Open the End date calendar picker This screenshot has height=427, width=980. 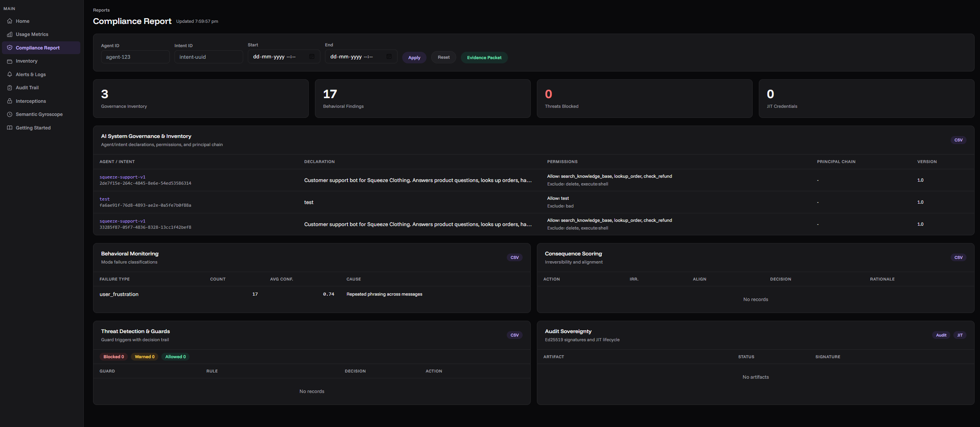(x=389, y=57)
